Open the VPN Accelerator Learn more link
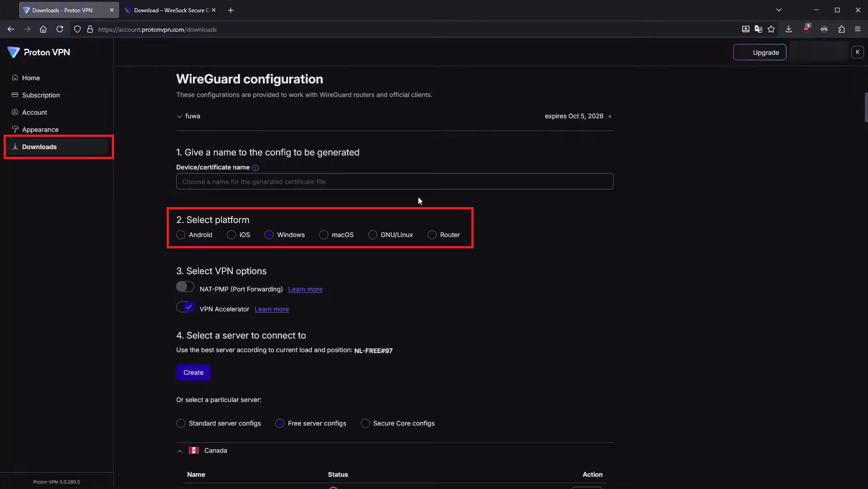 [272, 309]
